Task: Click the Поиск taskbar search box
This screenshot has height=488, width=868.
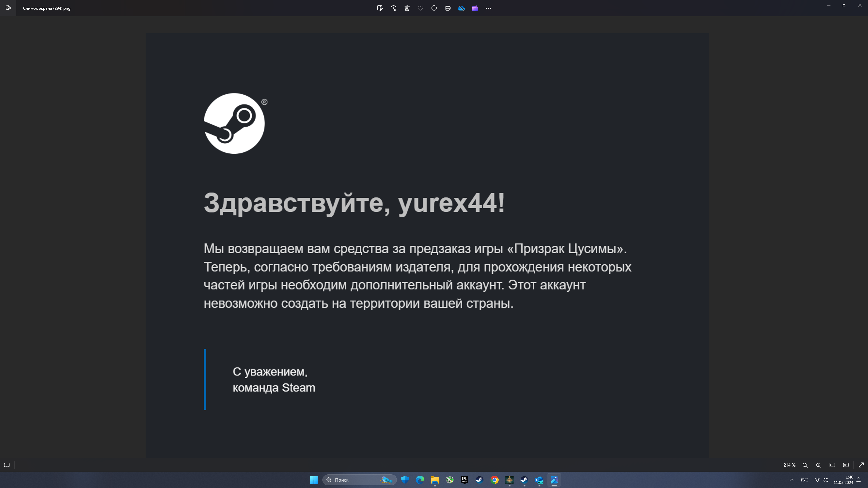Action: [x=360, y=480]
